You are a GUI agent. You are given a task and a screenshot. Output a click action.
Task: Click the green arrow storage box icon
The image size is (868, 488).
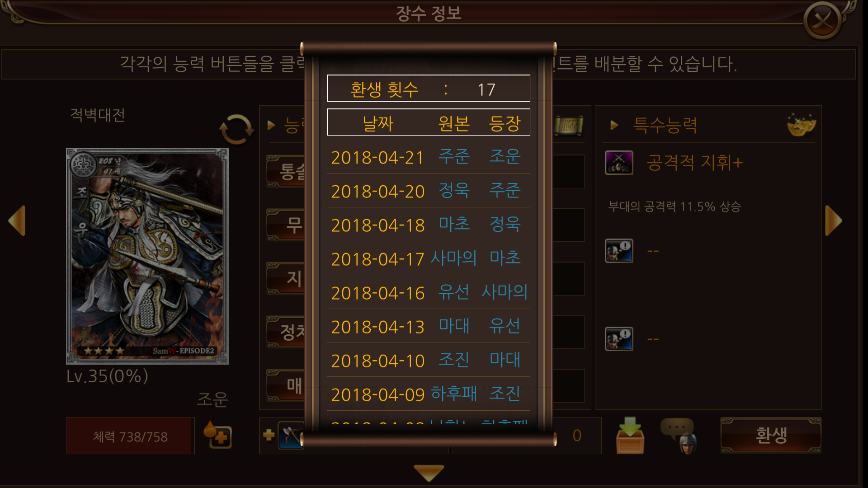(630, 435)
